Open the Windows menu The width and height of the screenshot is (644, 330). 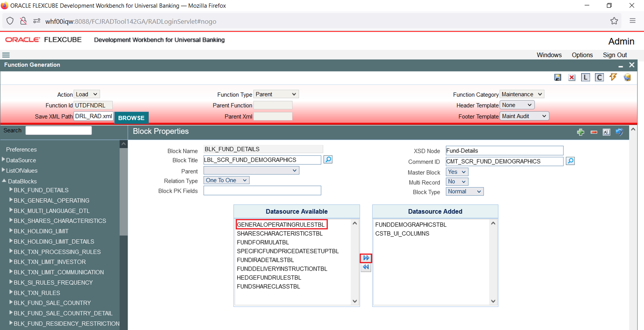pyautogui.click(x=549, y=55)
